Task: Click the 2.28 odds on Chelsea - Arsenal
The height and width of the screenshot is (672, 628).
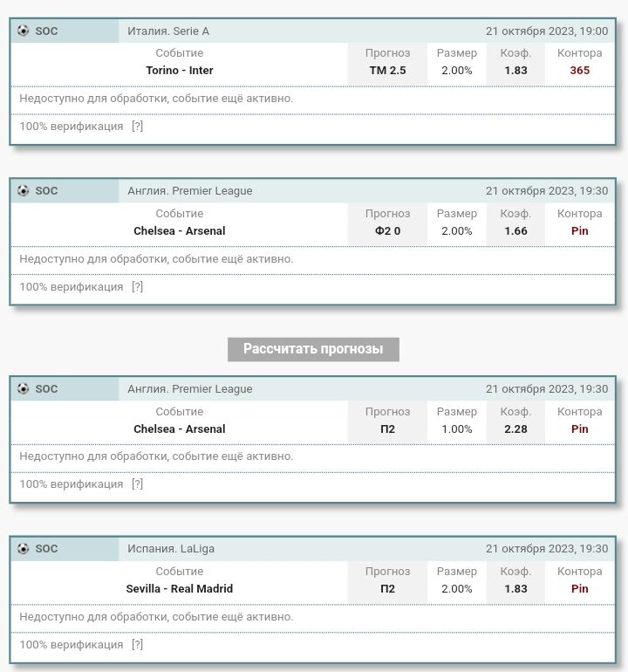Action: (x=515, y=429)
